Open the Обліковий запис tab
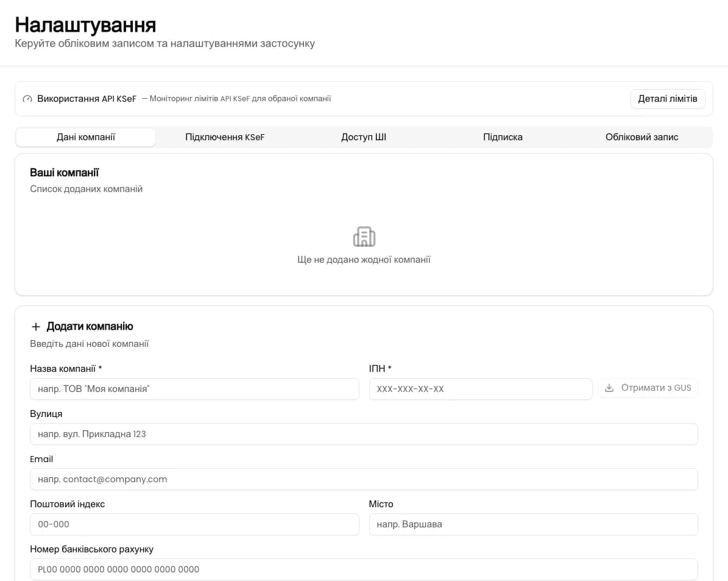This screenshot has height=581, width=728. point(641,137)
